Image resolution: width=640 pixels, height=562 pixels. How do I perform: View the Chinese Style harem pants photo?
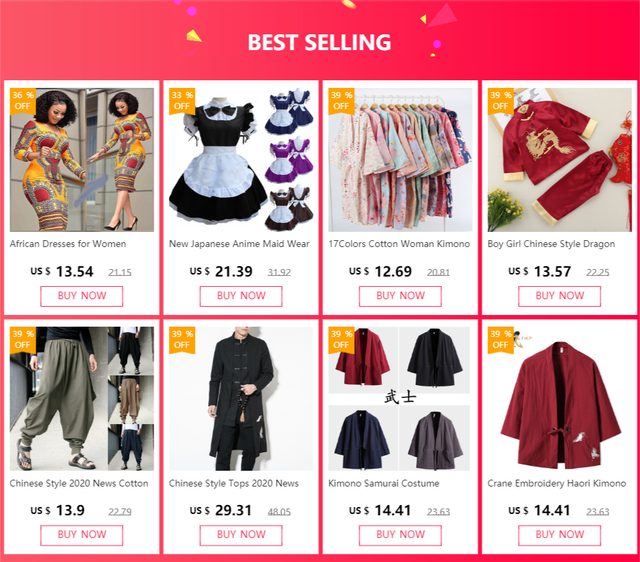coord(82,398)
